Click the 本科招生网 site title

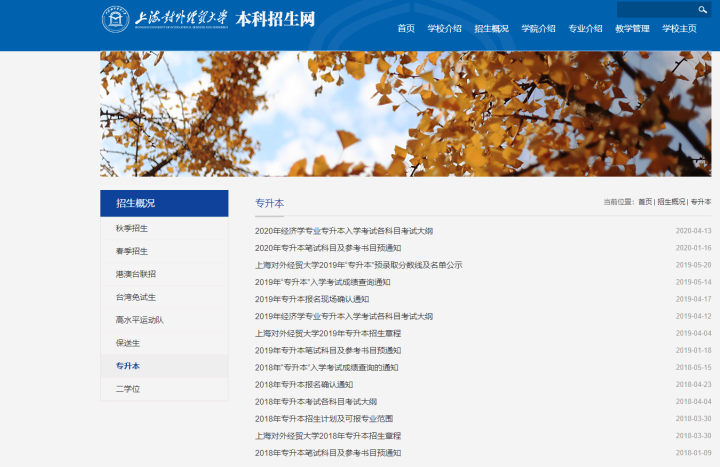click(276, 19)
